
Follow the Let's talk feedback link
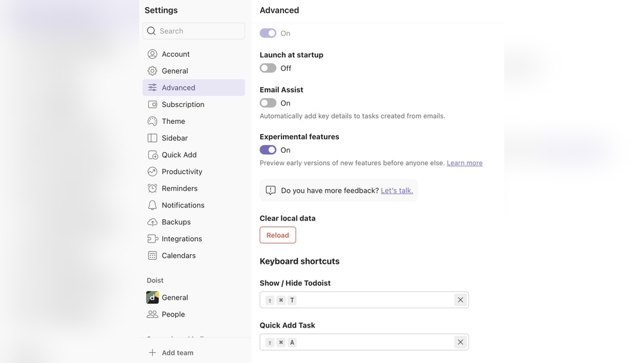click(x=397, y=190)
